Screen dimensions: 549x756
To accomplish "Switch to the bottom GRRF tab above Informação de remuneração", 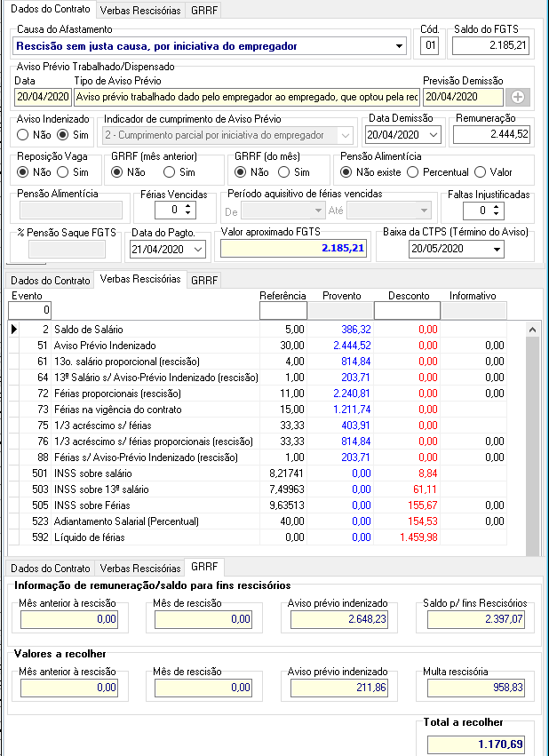I will (204, 567).
